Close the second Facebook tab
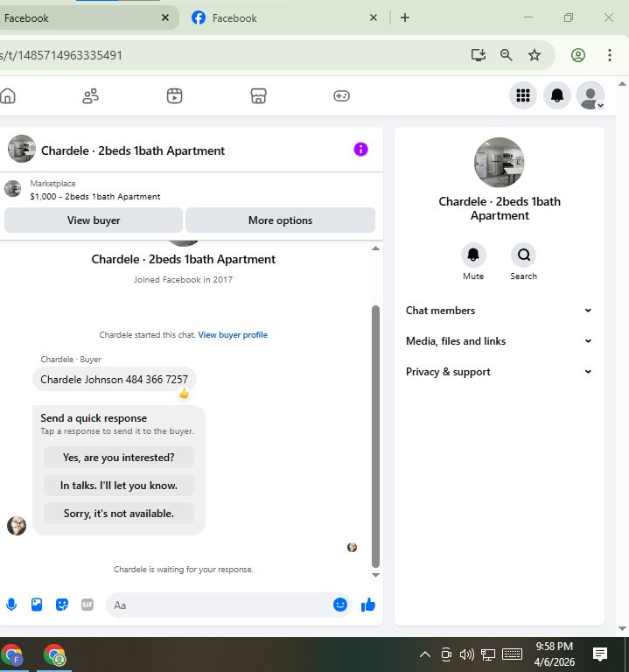 tap(374, 17)
